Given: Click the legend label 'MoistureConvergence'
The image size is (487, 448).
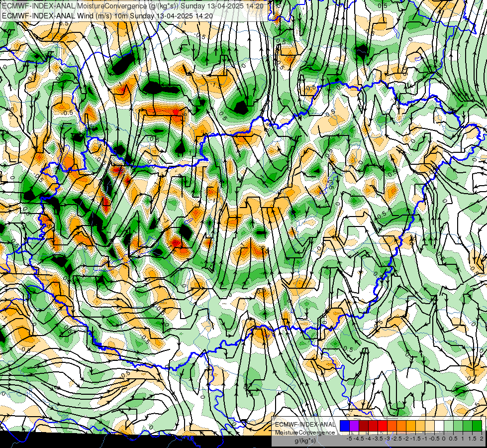Looking at the screenshot, I should tap(305, 433).
